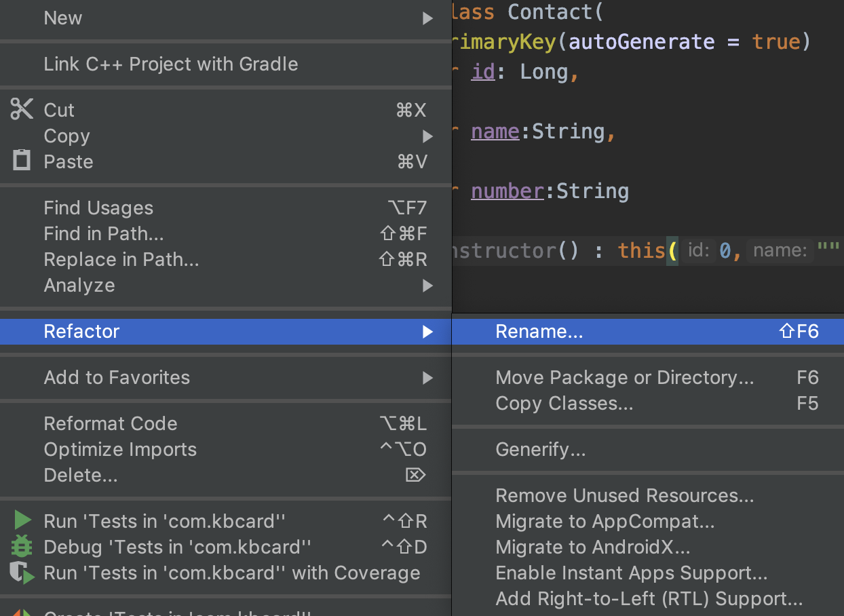
Task: Click the green Run tests play icon
Action: [22, 520]
